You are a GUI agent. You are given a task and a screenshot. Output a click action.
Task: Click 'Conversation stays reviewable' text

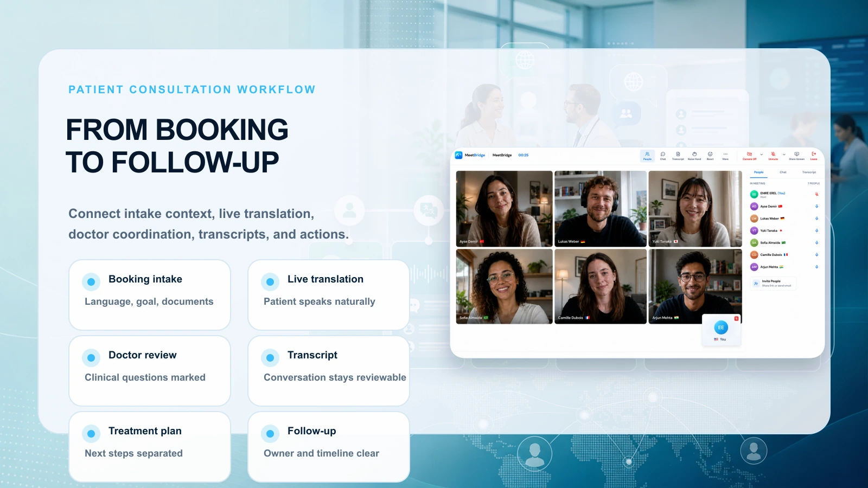point(335,377)
